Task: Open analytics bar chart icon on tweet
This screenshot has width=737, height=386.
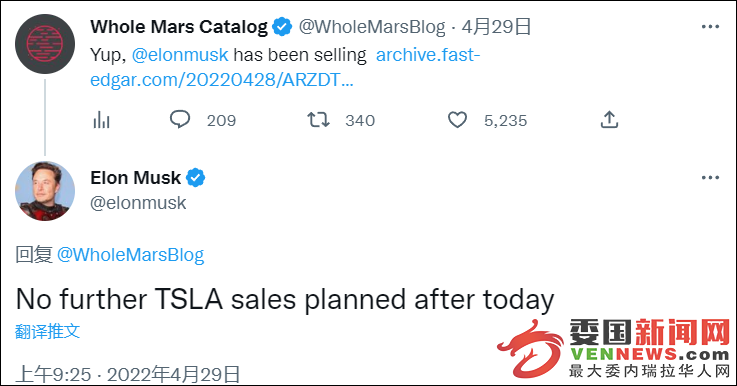Action: pyautogui.click(x=101, y=120)
